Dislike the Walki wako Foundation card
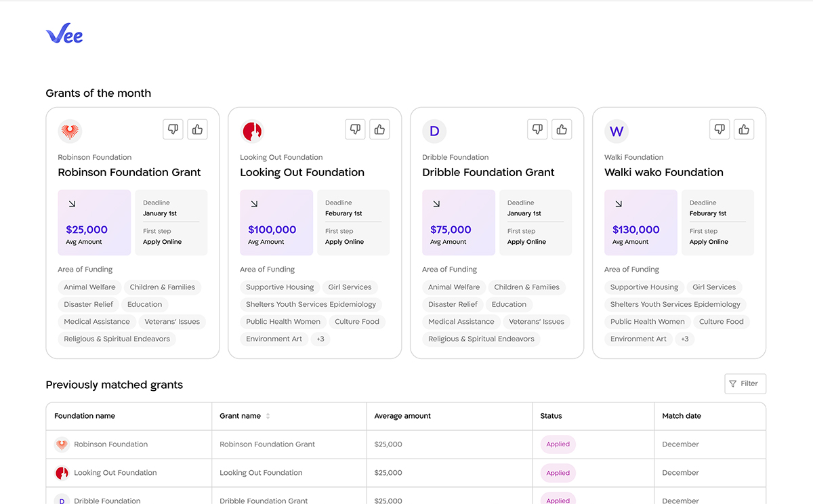This screenshot has width=813, height=504. pyautogui.click(x=720, y=129)
